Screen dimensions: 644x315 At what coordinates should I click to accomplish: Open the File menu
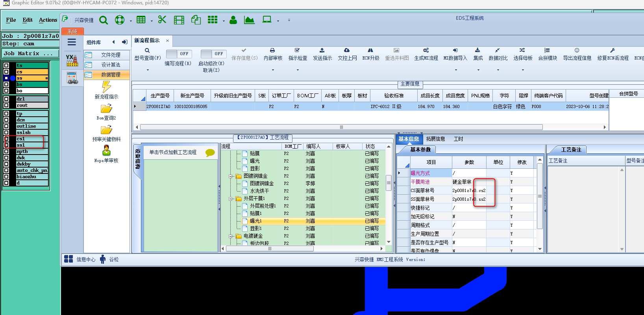tap(11, 20)
